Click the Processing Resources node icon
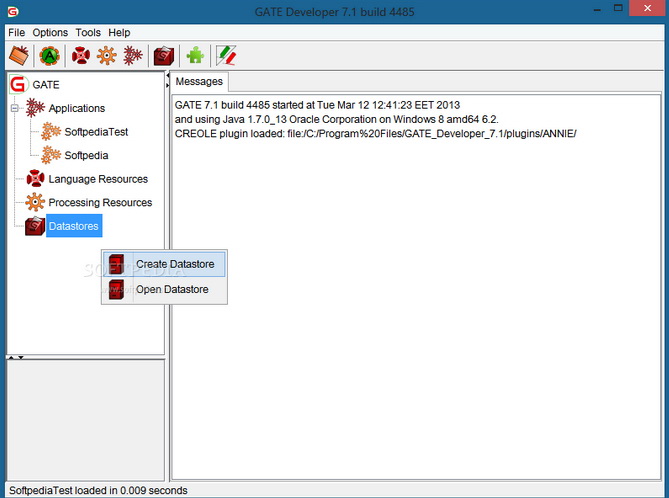This screenshot has height=498, width=669. (35, 202)
